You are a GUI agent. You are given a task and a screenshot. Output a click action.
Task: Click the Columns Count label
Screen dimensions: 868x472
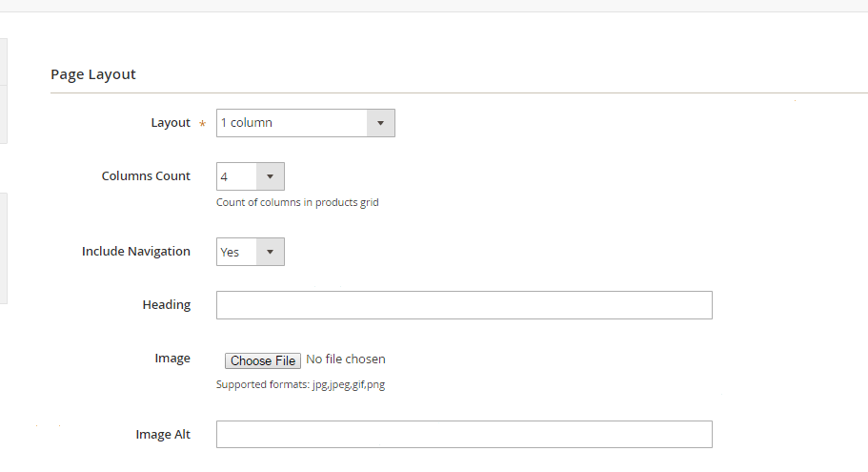146,176
